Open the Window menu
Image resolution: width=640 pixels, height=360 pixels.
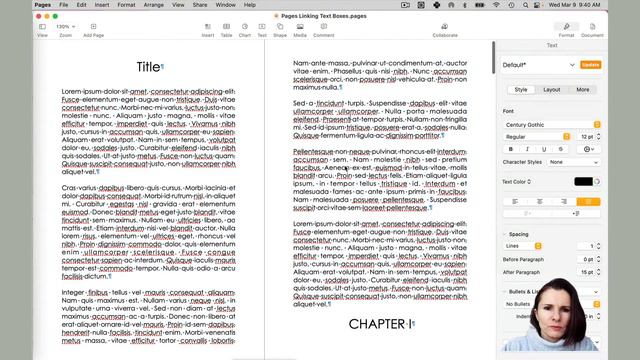225,5
